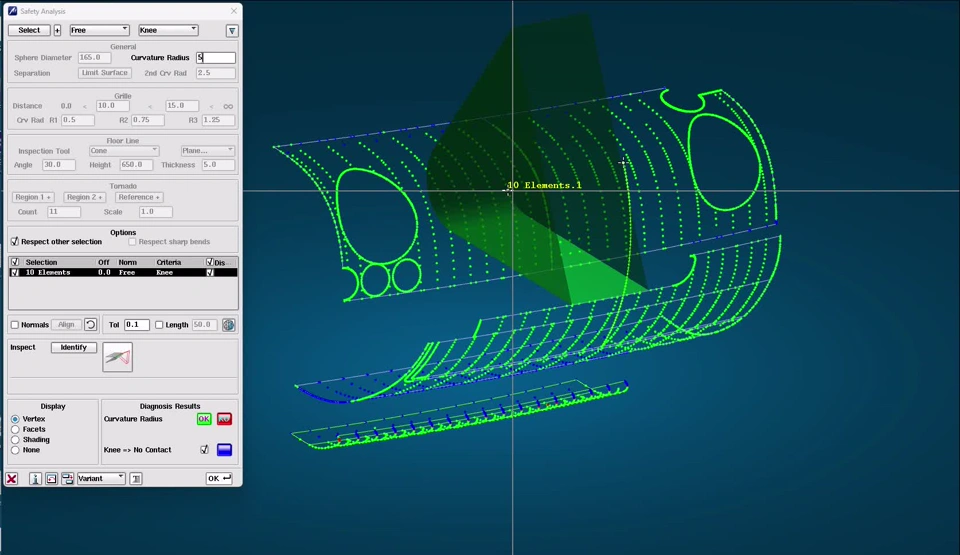This screenshot has height=555, width=960.
Task: Click the reverse normals circular arrow icon
Action: (90, 325)
